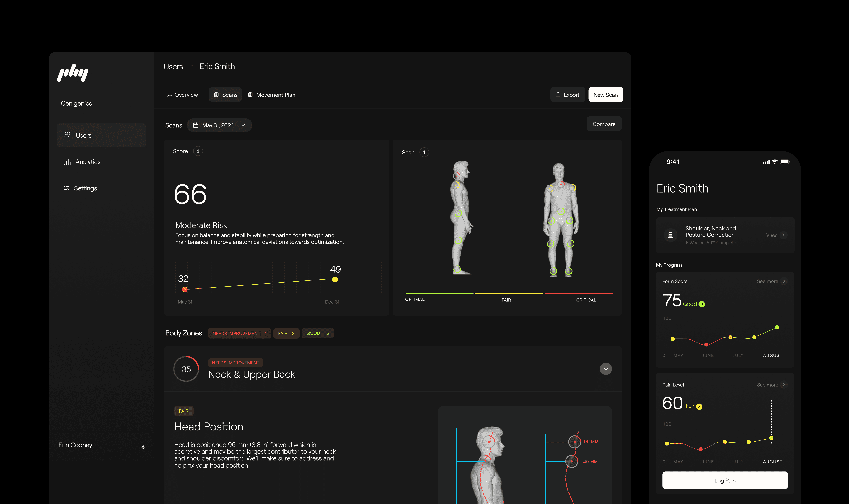
Task: Select the August point in Pain Level chart
Action: (x=772, y=438)
